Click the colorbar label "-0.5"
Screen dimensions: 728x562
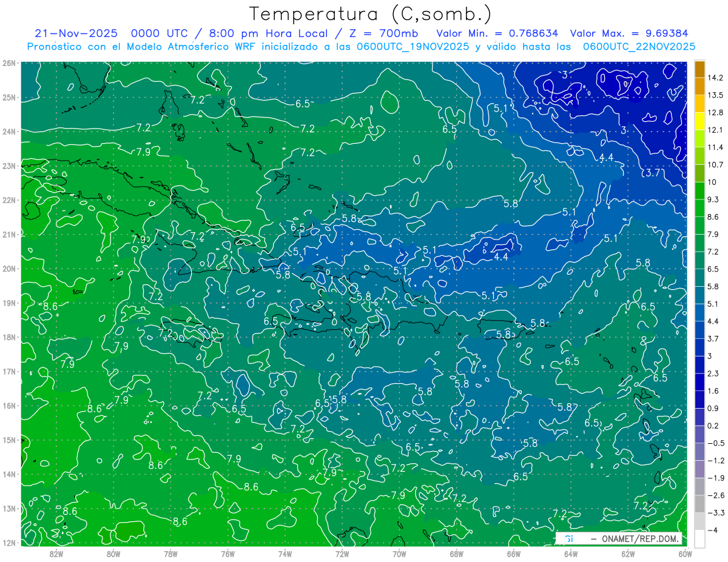(x=716, y=443)
